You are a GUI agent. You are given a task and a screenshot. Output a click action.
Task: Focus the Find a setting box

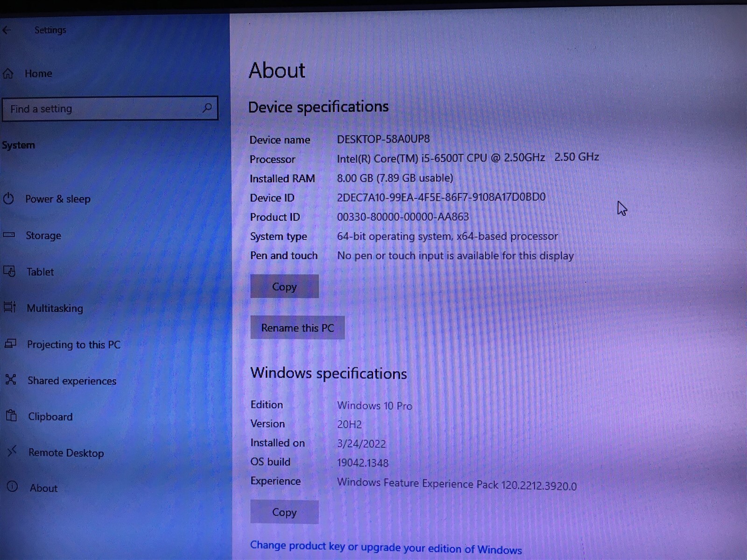110,108
